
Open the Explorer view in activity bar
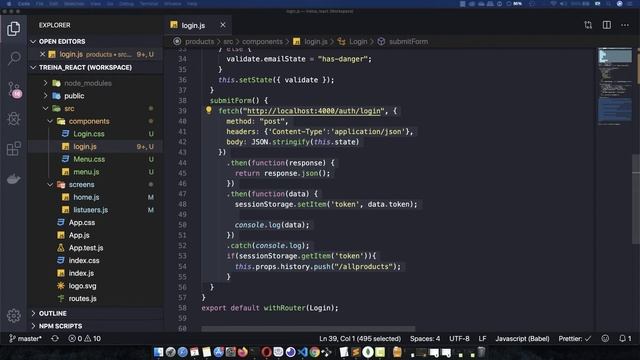click(x=13, y=29)
